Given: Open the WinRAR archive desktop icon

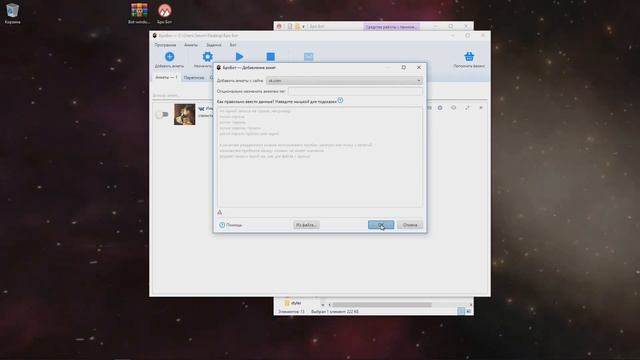Looking at the screenshot, I should coord(139,13).
